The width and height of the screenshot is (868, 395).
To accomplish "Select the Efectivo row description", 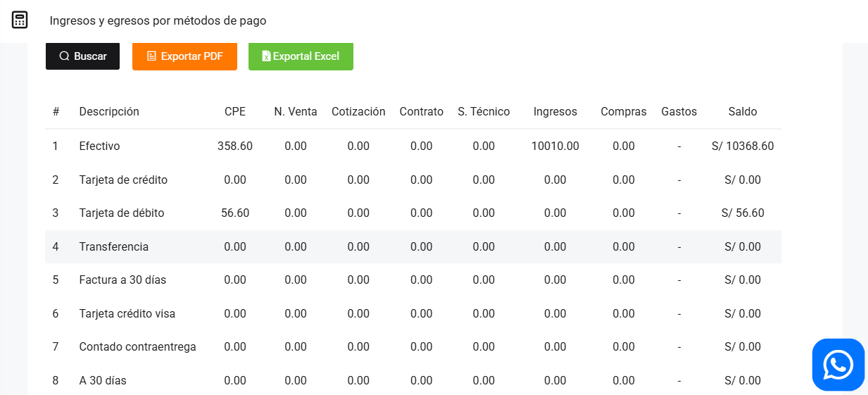I will click(x=99, y=146).
